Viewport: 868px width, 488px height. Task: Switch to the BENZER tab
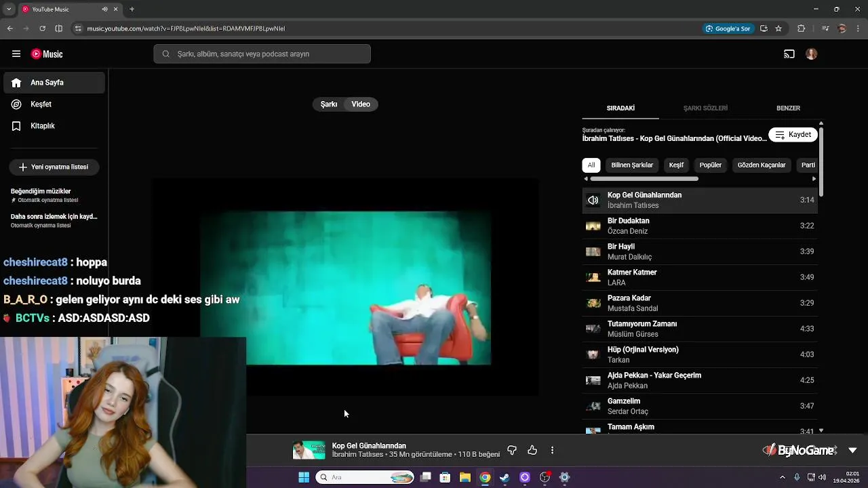pos(788,108)
